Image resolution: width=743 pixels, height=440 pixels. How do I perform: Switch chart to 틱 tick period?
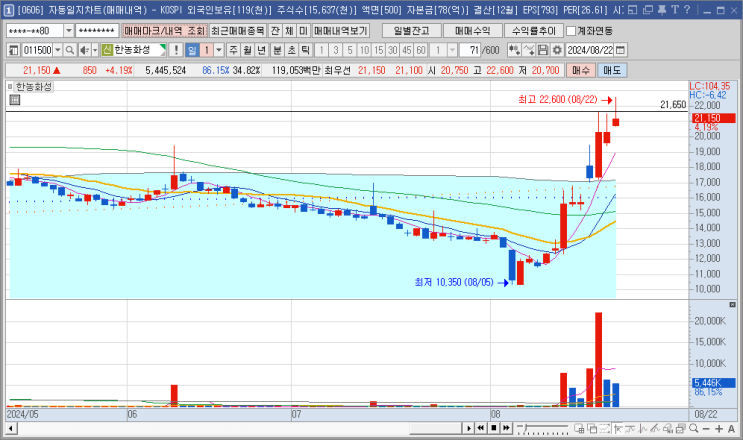coord(306,50)
